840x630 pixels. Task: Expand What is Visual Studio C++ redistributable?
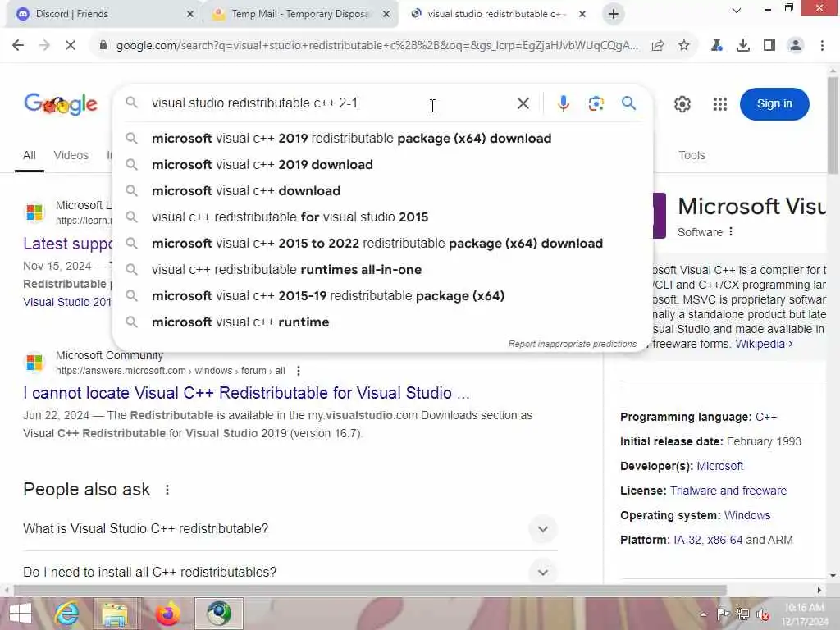tap(290, 529)
